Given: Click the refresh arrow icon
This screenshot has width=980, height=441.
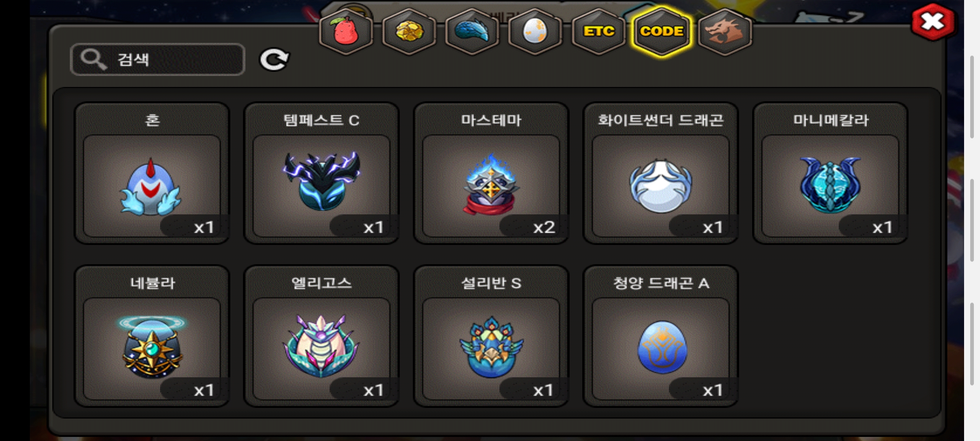Looking at the screenshot, I should (x=274, y=60).
